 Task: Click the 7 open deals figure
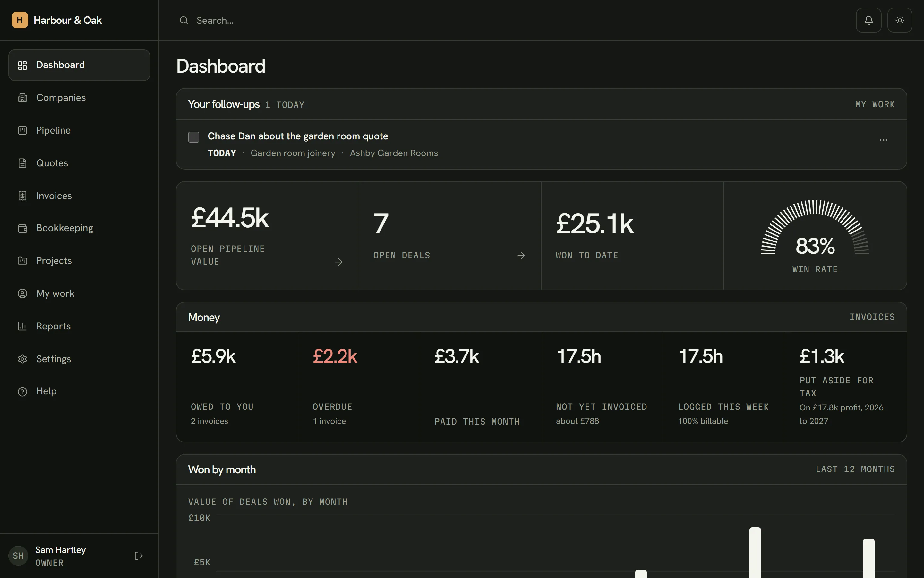[381, 223]
